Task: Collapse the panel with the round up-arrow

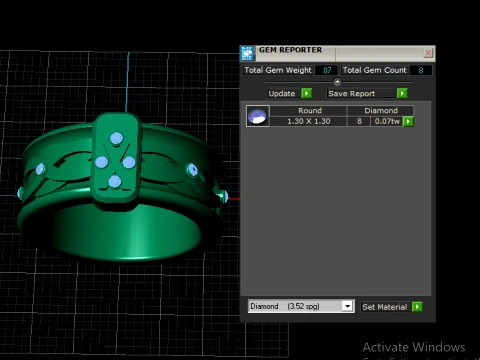Action: pyautogui.click(x=337, y=82)
